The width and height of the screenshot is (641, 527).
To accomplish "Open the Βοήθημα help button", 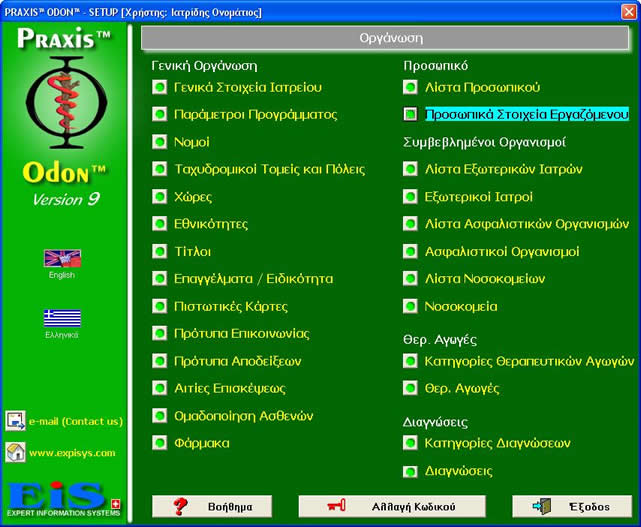I will (x=211, y=506).
